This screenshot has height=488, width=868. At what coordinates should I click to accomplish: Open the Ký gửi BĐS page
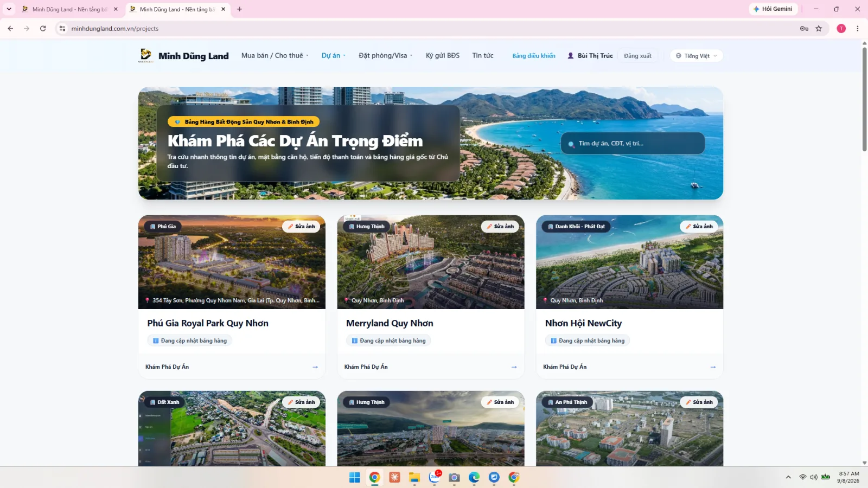[443, 55]
